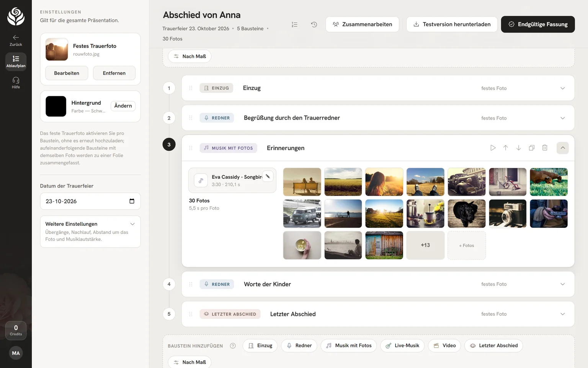Collapse the Erinnerungen block
This screenshot has height=368, width=588.
pyautogui.click(x=563, y=148)
